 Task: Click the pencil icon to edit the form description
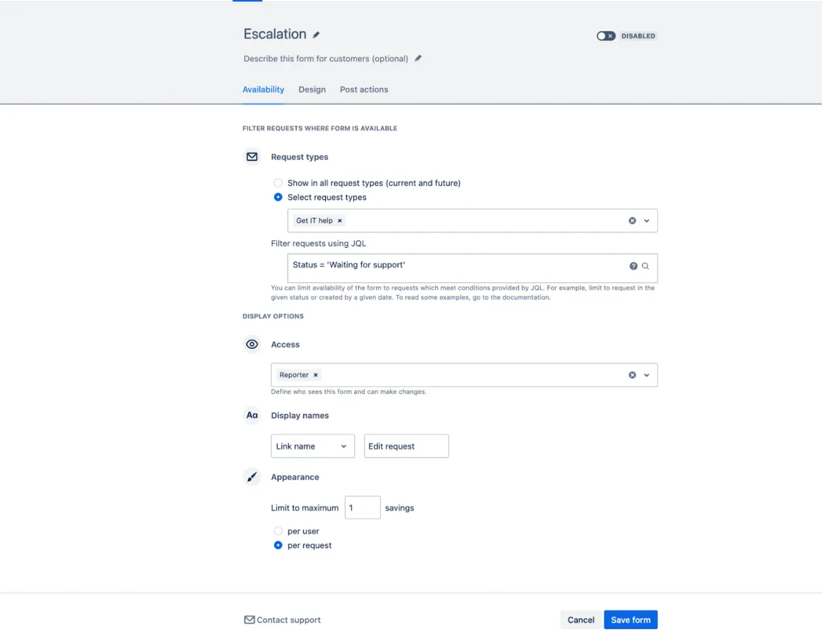pyautogui.click(x=418, y=58)
